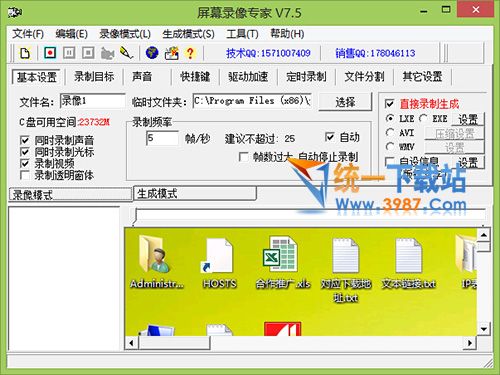
Task: Click the camera toolbar icon
Action: [x=107, y=53]
